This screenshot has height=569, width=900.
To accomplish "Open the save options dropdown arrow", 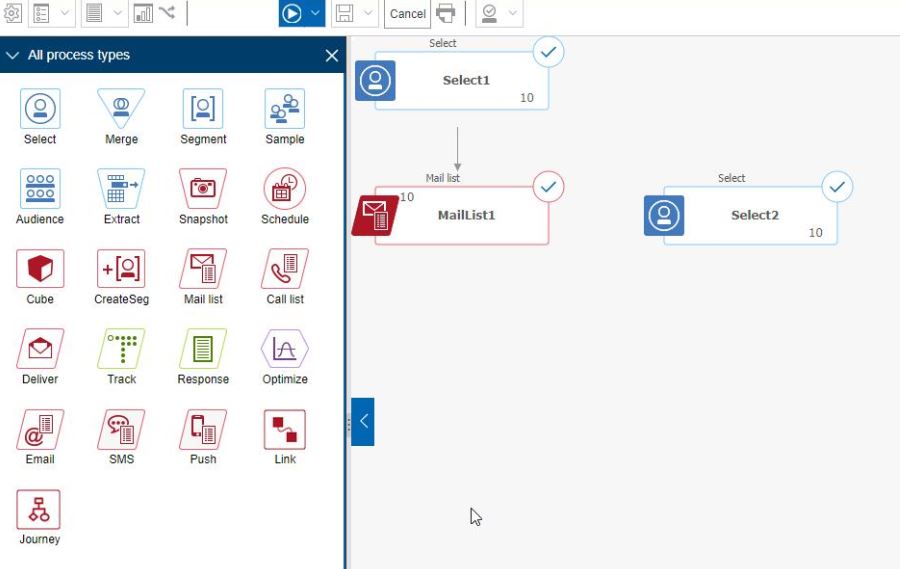I will click(368, 13).
